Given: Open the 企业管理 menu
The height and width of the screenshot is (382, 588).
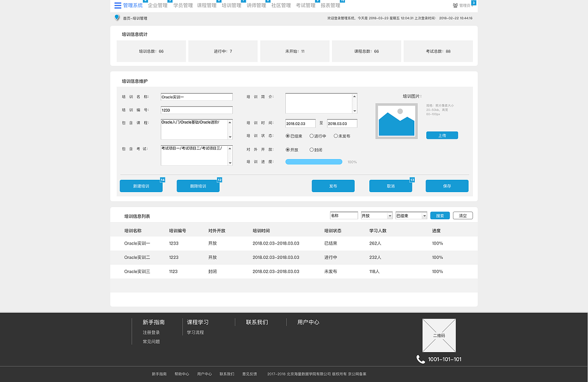Looking at the screenshot, I should point(158,6).
